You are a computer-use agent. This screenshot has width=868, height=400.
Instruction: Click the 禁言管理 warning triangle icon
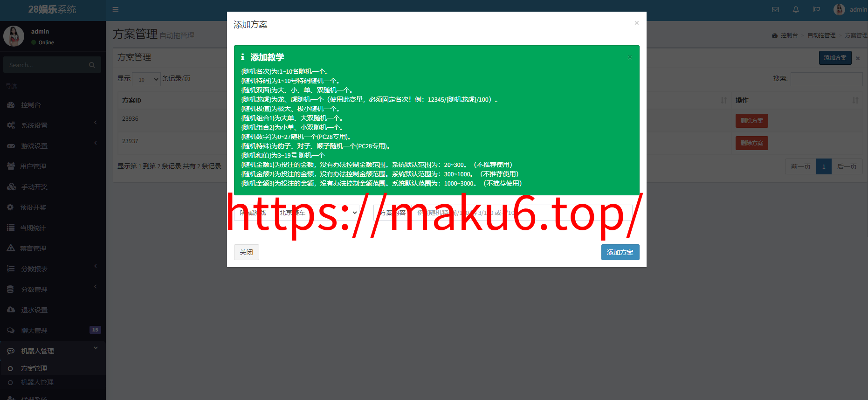(x=11, y=248)
